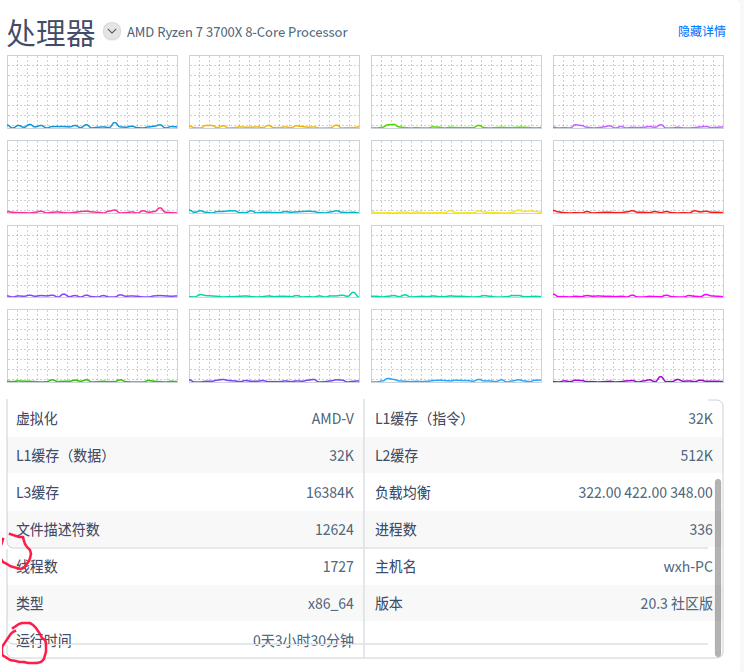The height and width of the screenshot is (672, 744).
Task: Click the 20.3 社区版 value
Action: point(677,604)
